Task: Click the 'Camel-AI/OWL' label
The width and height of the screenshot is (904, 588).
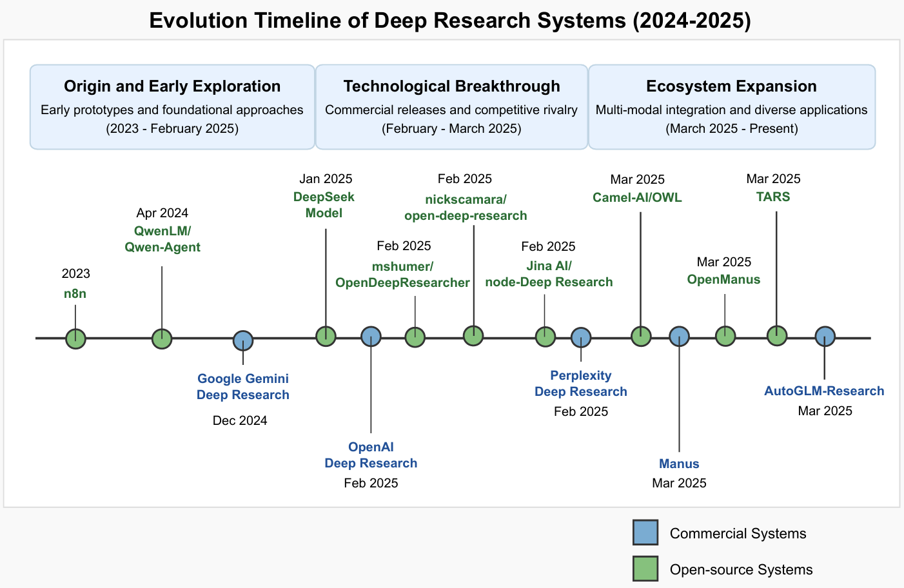Action: [x=637, y=197]
